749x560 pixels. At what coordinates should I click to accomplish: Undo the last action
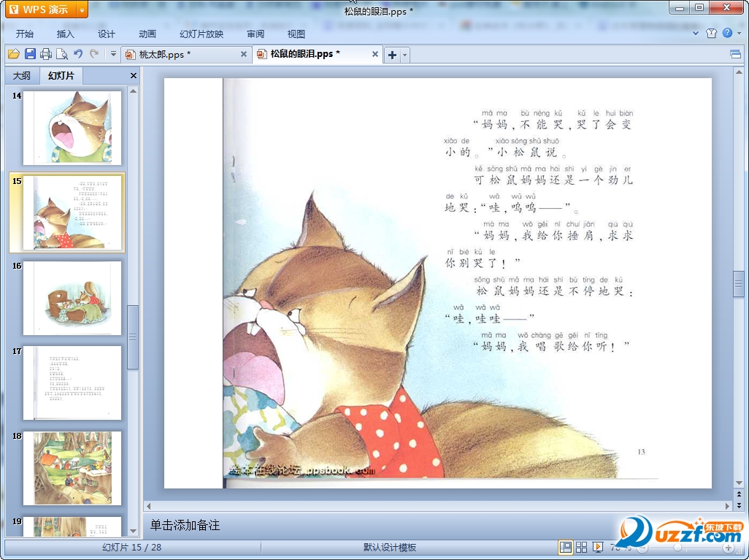pyautogui.click(x=78, y=54)
